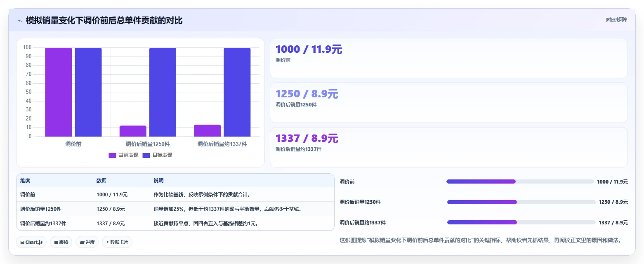Screen dimensions: 644x264
Task: Click the short purple bar for 调价后销量1250件
Action: (x=133, y=131)
